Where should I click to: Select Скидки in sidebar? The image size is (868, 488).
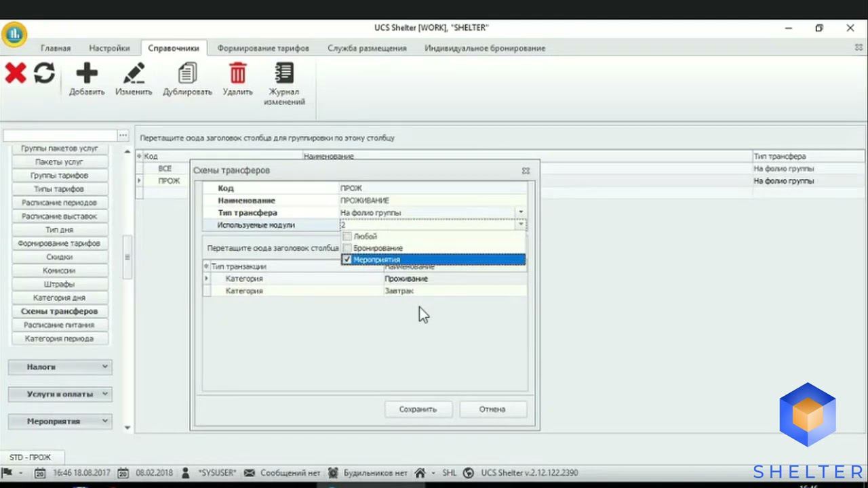click(x=60, y=257)
